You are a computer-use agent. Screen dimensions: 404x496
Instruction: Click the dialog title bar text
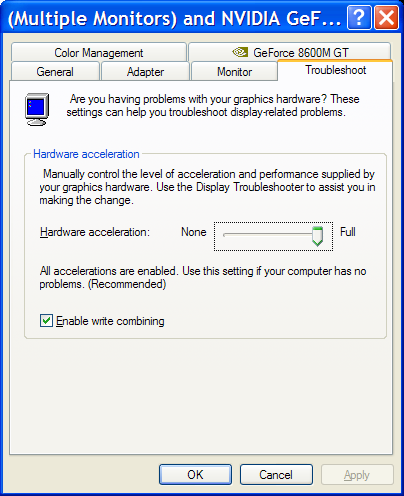coord(175,18)
